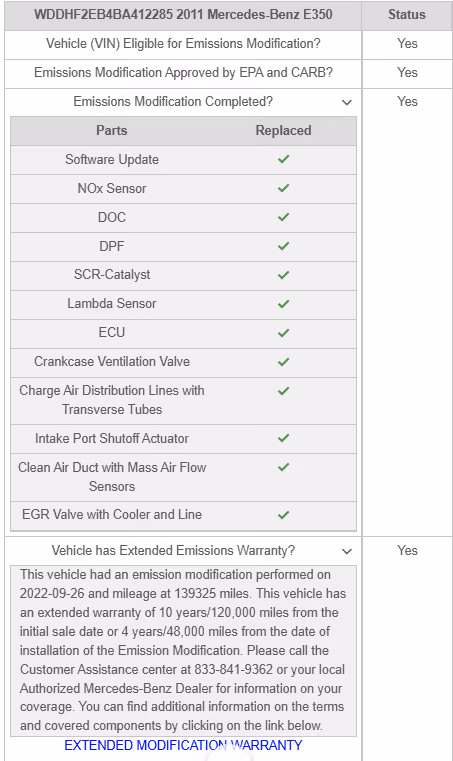Click the ECU replaced checkmark
Viewport: 453px width, 761px height.
284,332
